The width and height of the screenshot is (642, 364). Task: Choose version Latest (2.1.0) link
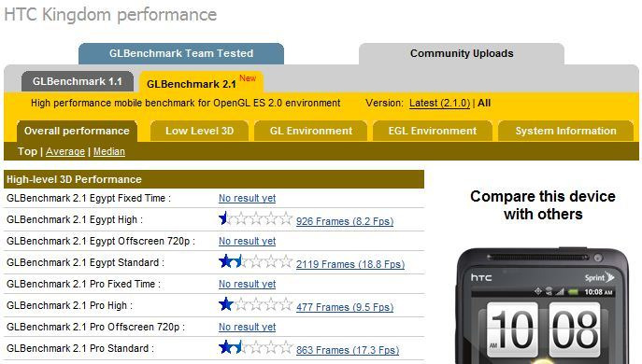pyautogui.click(x=440, y=103)
